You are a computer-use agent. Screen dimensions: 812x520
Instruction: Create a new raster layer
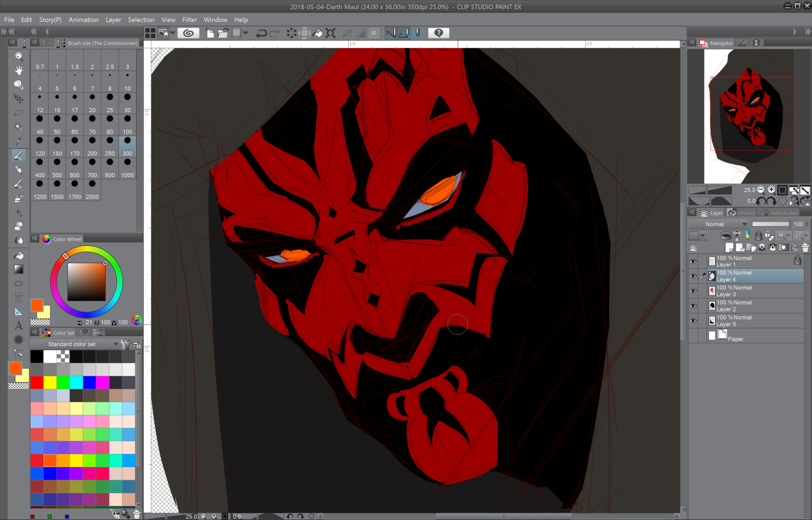729,247
